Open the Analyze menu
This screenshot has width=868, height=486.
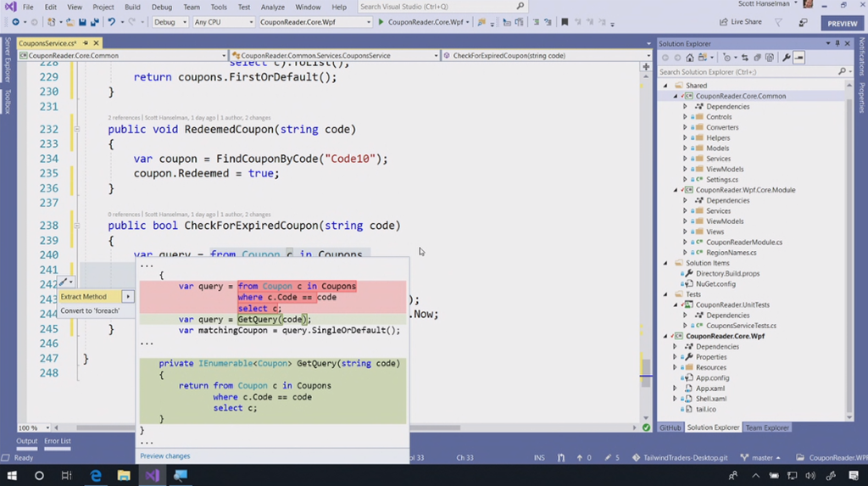(x=272, y=7)
